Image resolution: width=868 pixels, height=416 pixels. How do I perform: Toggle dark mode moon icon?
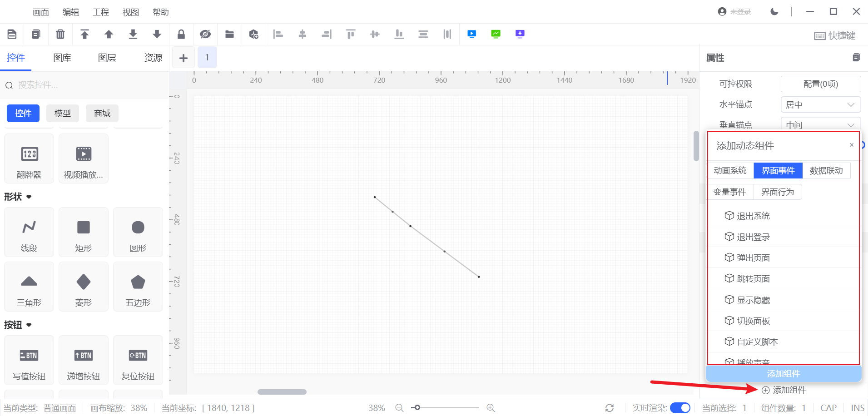[774, 12]
